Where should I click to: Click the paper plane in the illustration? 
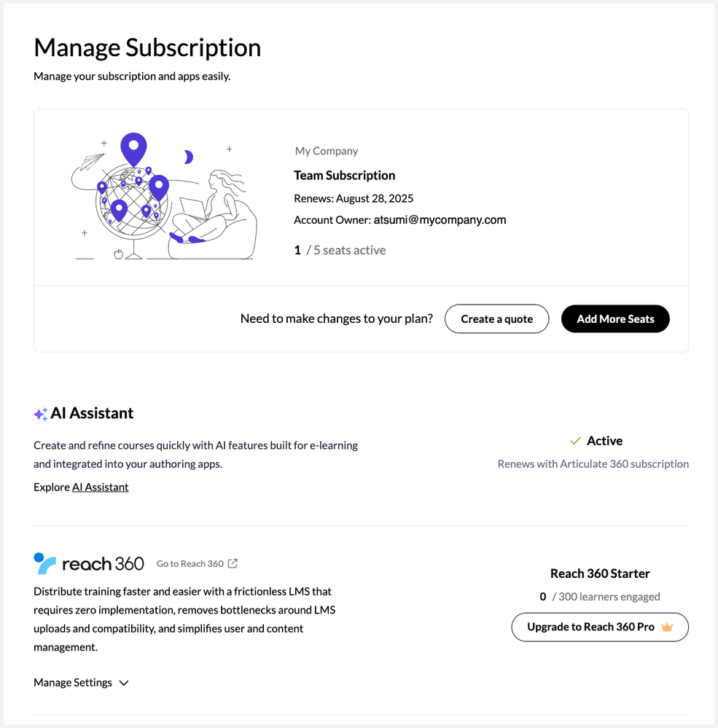point(93,160)
